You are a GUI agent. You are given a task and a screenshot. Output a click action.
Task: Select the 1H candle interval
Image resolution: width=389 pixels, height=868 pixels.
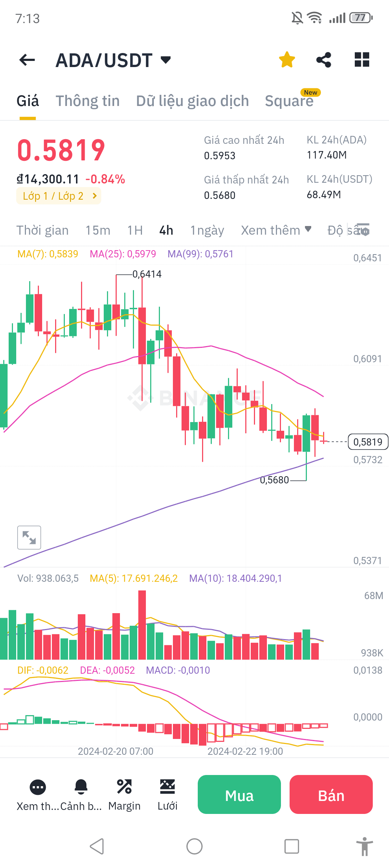click(x=135, y=230)
